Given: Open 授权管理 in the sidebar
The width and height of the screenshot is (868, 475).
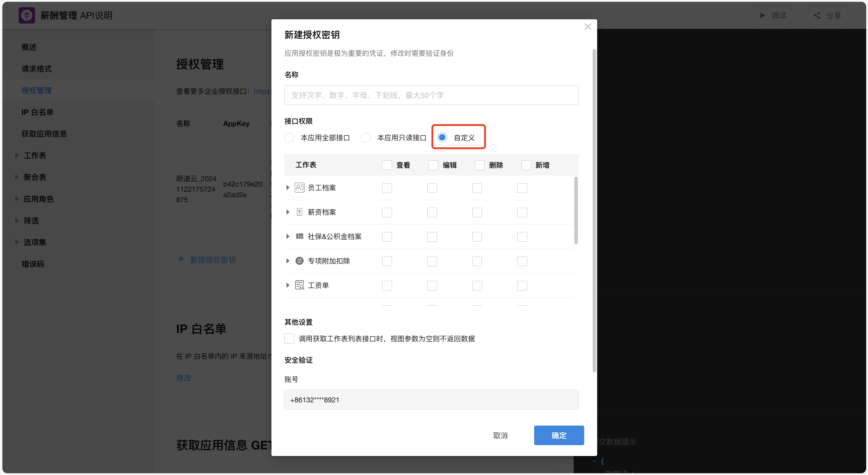Looking at the screenshot, I should [x=36, y=90].
